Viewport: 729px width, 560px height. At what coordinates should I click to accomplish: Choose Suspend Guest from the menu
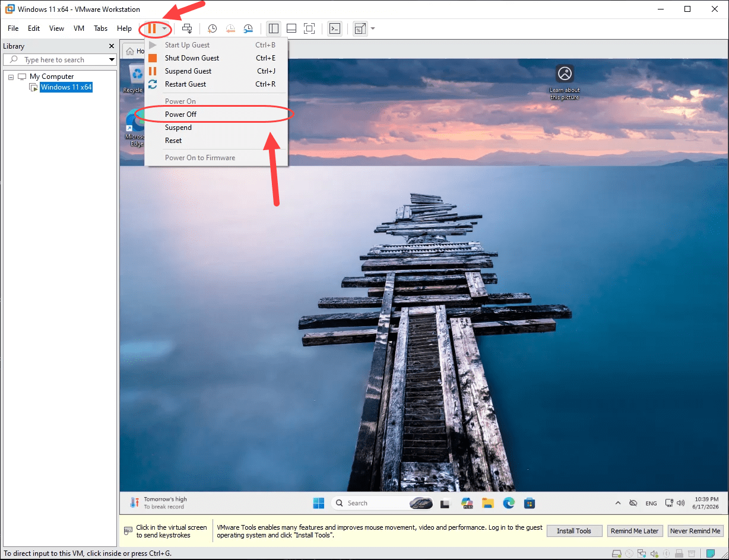[216, 71]
